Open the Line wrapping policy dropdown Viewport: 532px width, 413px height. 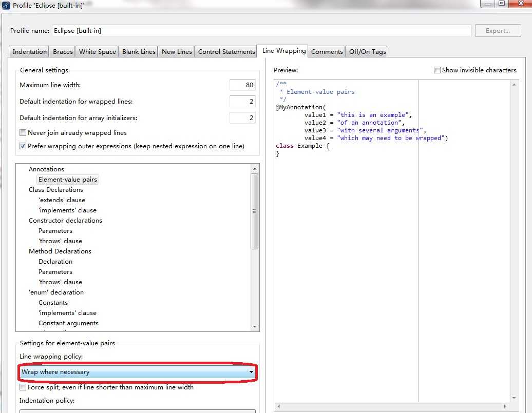tap(138, 372)
